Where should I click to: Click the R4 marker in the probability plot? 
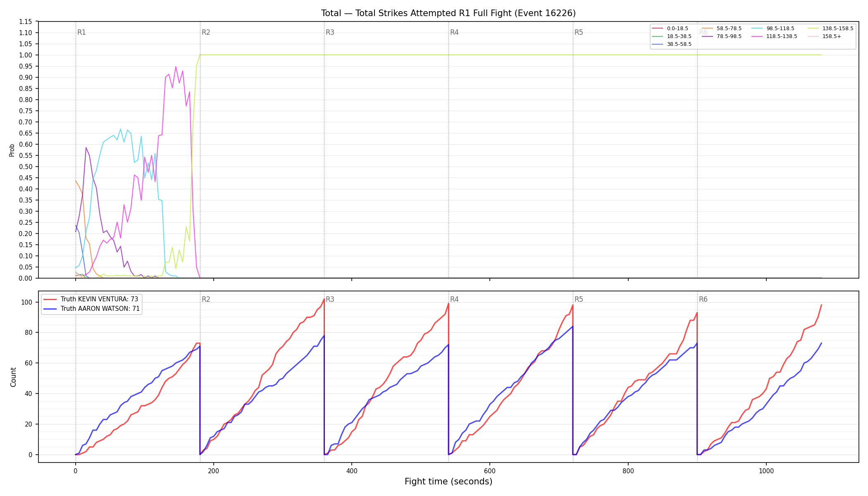coord(454,32)
